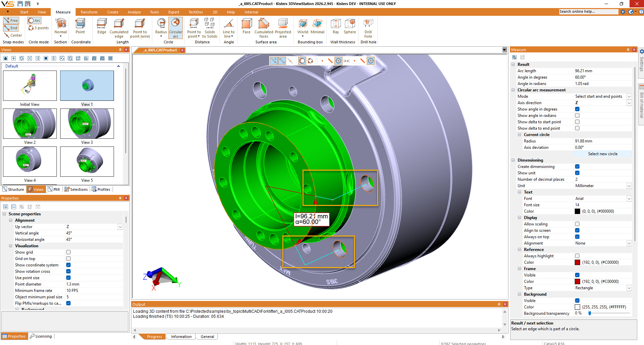
Task: Open the Font Arial dropdown
Action: point(629,199)
